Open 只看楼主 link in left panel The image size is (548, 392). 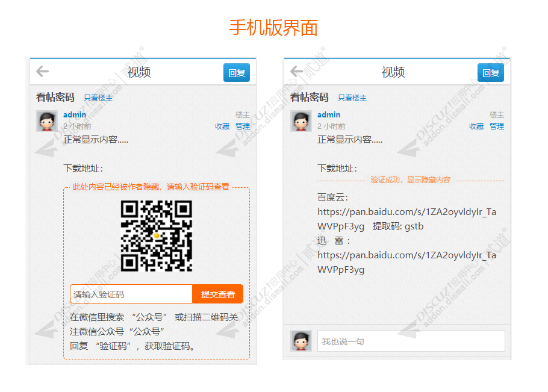click(x=98, y=98)
